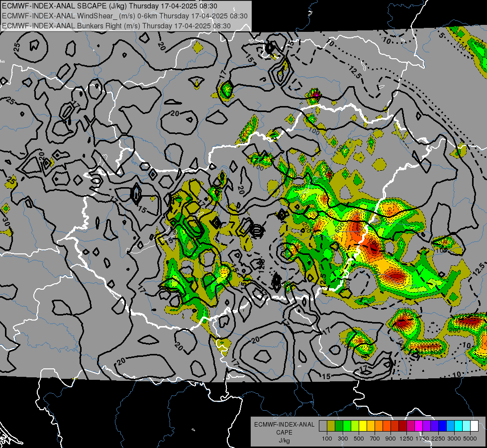This screenshot has height=448, width=487.
Task: Click the 700 legend scale value
Action: [x=375, y=439]
